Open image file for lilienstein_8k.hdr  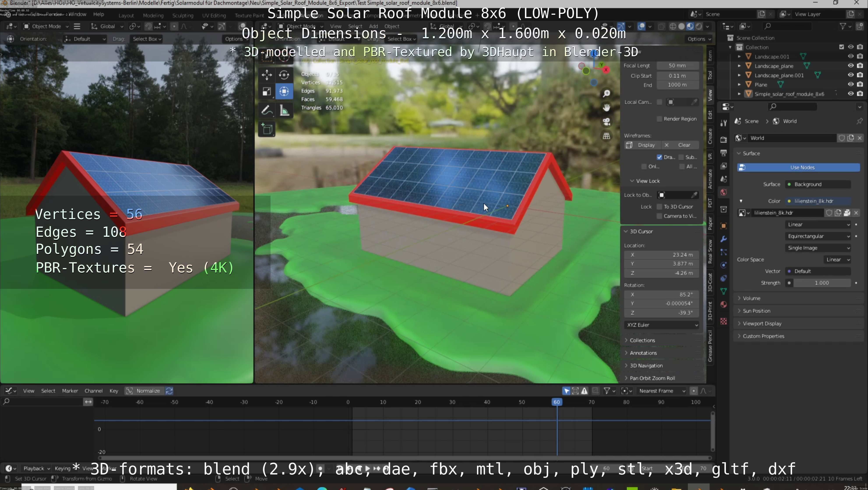pos(847,213)
